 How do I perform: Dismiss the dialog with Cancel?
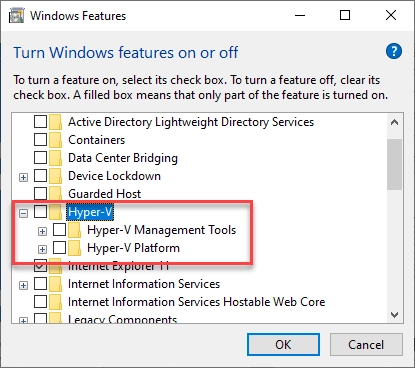[366, 345]
